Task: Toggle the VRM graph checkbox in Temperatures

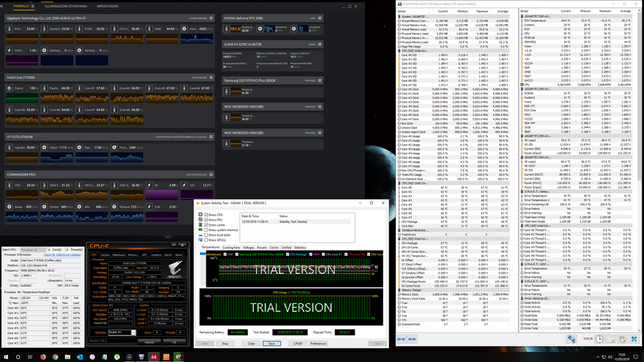Action: click(x=310, y=254)
